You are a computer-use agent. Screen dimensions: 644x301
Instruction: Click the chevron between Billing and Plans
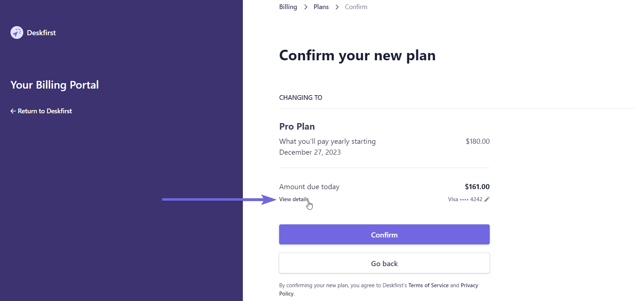coord(306,7)
